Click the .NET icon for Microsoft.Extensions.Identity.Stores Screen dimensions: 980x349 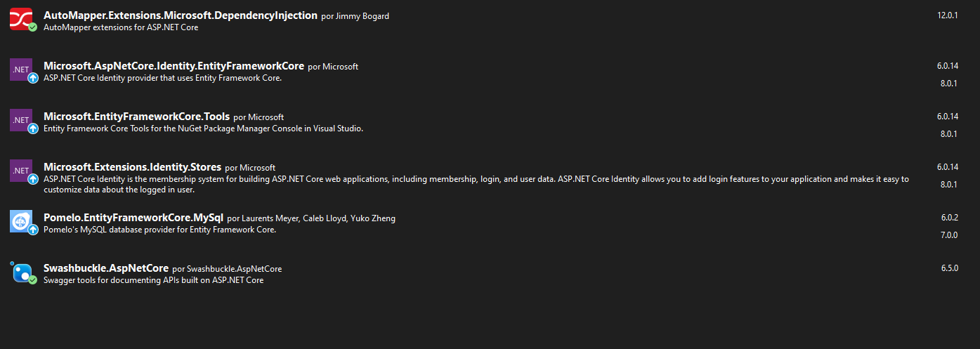(20, 171)
